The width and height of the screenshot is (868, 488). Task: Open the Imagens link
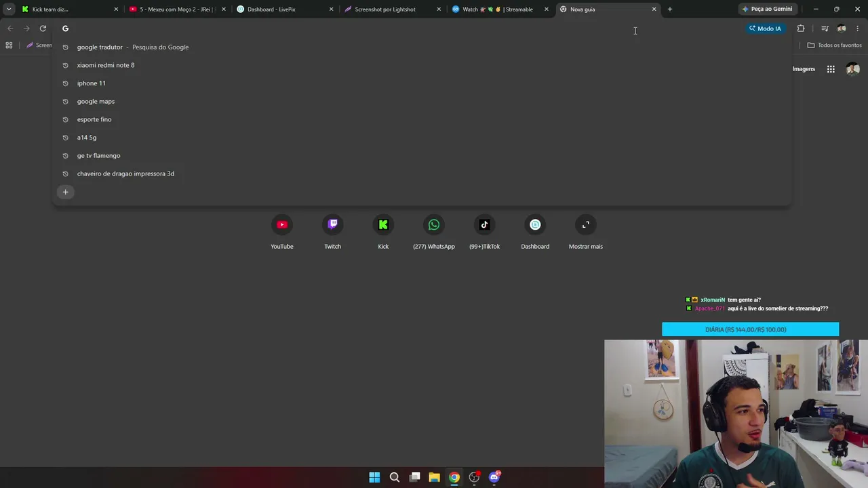point(804,69)
